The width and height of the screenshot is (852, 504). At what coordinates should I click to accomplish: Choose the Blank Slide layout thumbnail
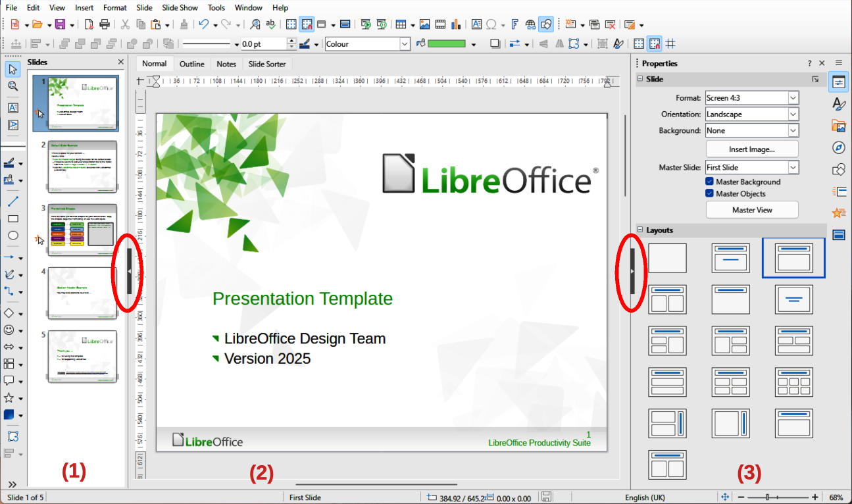[x=667, y=258]
